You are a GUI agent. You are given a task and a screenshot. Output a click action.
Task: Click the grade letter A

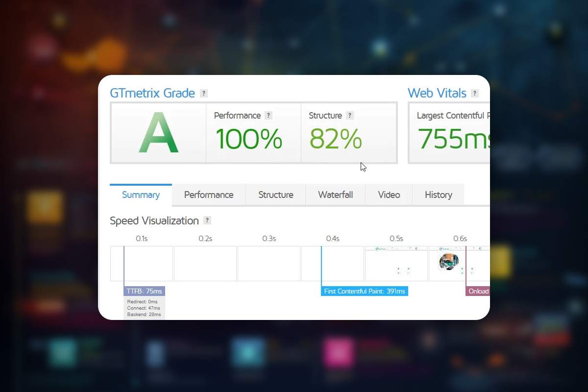coord(158,133)
